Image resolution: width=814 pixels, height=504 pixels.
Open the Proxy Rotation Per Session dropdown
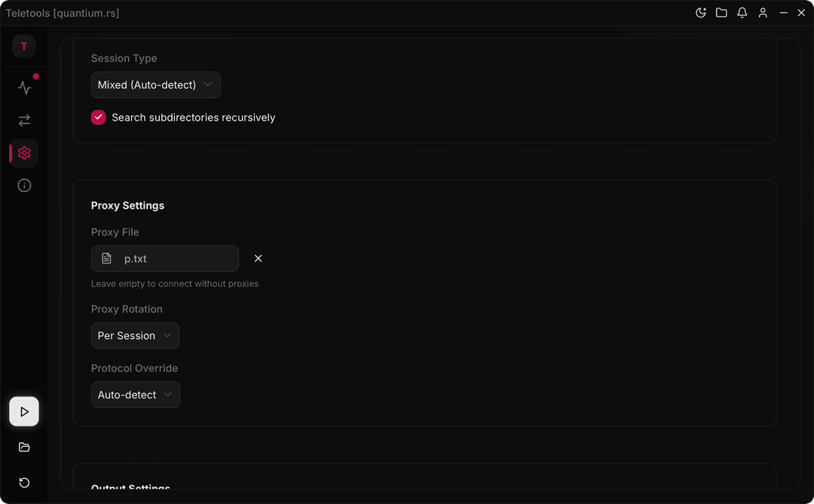(135, 335)
